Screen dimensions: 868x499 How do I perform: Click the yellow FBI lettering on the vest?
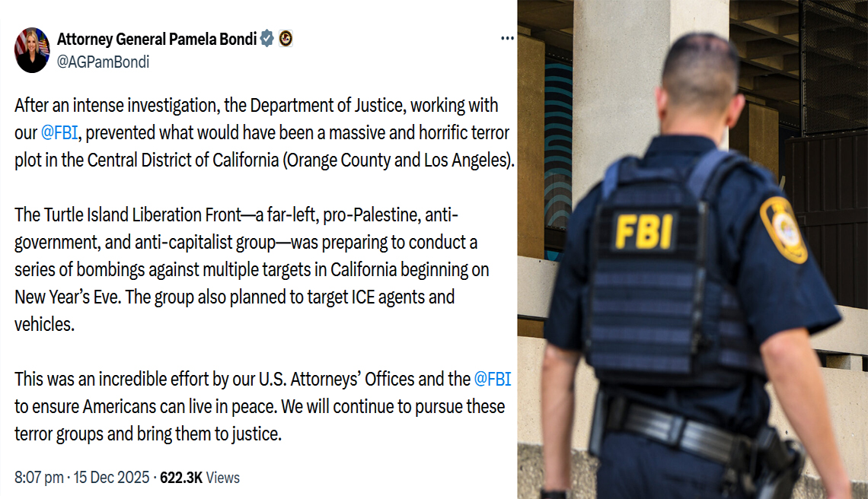point(646,230)
